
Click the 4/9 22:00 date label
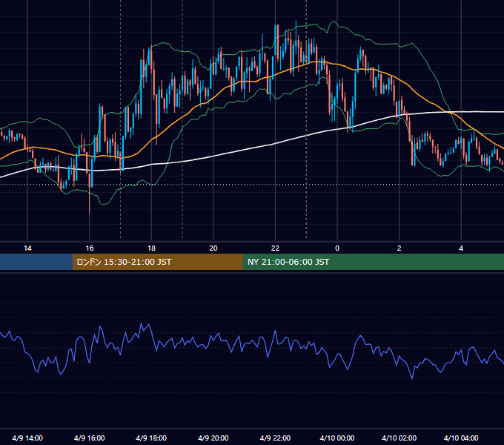(x=275, y=438)
